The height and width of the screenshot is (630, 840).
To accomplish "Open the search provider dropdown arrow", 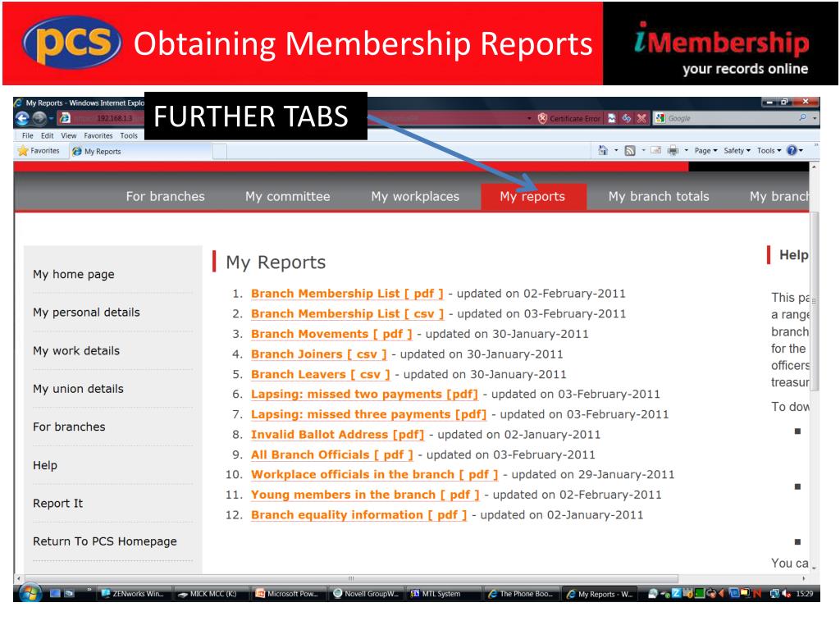I will [815, 118].
